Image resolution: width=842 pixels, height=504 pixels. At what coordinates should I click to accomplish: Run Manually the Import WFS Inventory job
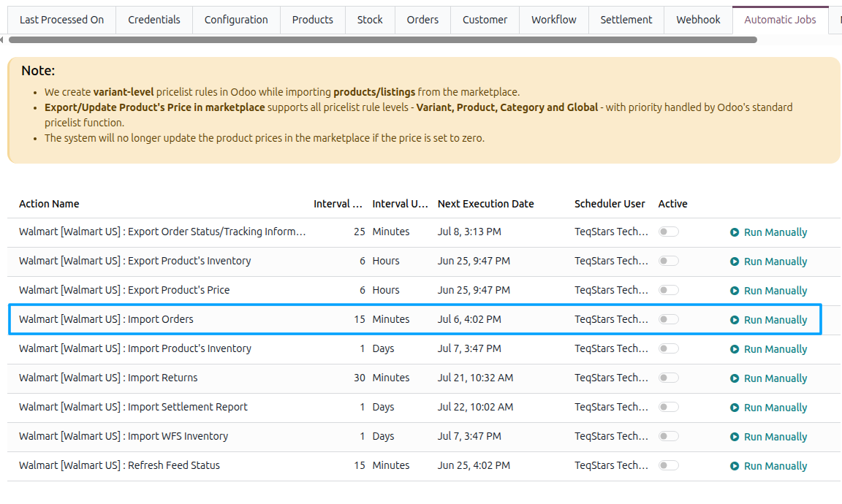point(768,437)
